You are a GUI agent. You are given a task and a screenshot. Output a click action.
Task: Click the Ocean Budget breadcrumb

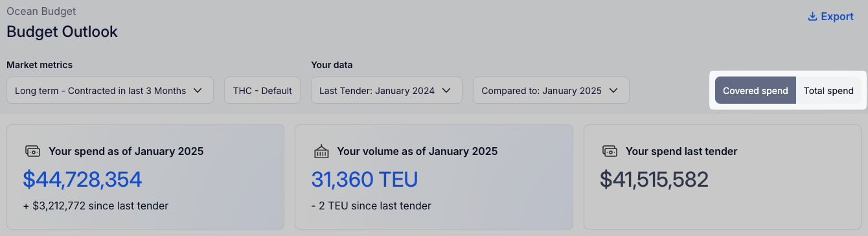(41, 11)
